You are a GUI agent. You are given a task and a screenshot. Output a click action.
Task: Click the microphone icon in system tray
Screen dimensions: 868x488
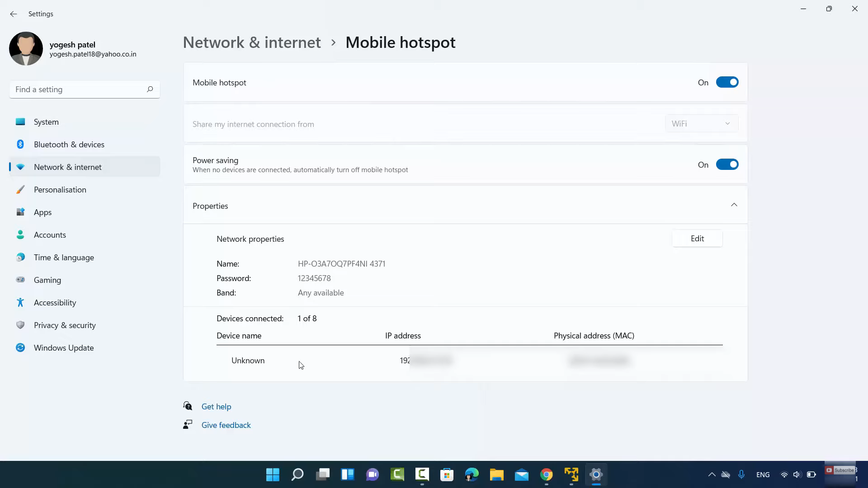click(x=741, y=474)
